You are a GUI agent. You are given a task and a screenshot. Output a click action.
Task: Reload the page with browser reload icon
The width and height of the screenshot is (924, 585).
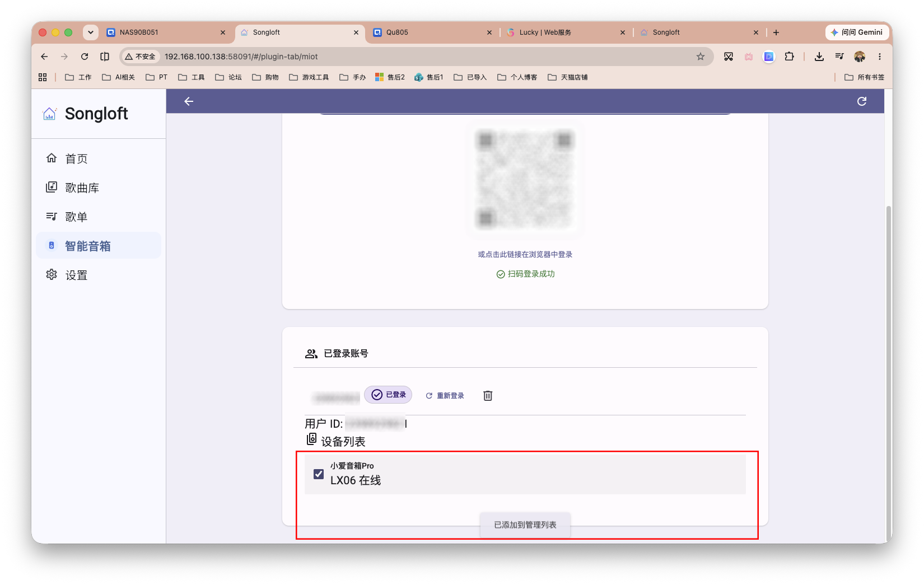(x=85, y=57)
